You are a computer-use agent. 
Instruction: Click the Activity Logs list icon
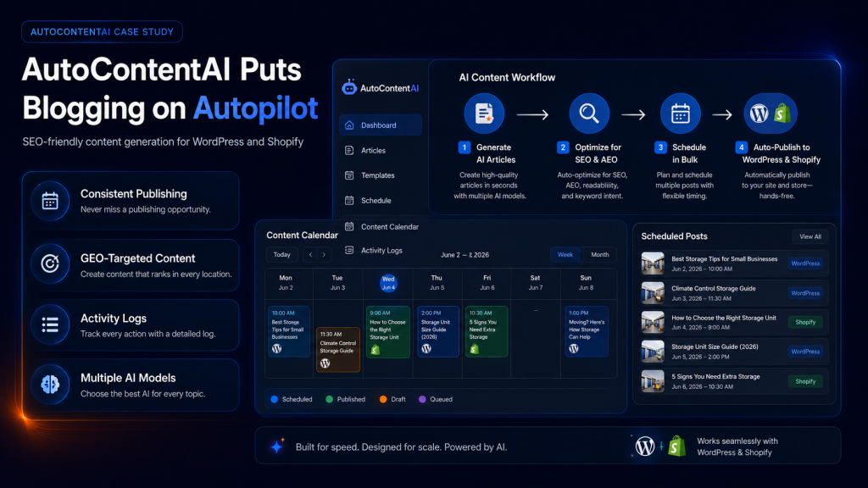click(x=50, y=324)
